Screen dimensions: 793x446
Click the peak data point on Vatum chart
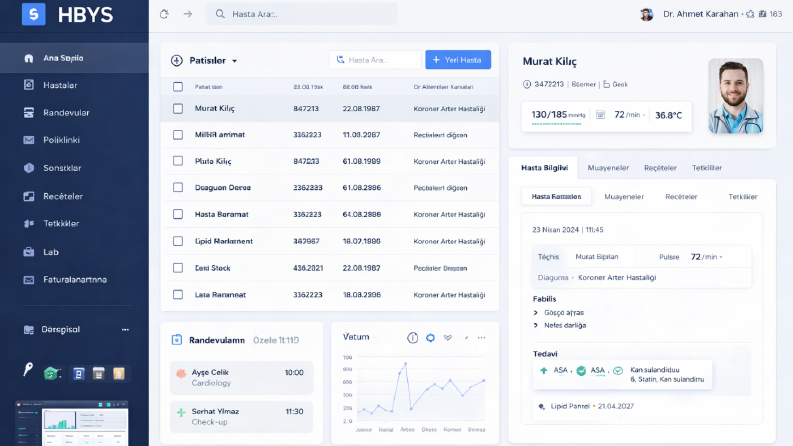click(406, 364)
